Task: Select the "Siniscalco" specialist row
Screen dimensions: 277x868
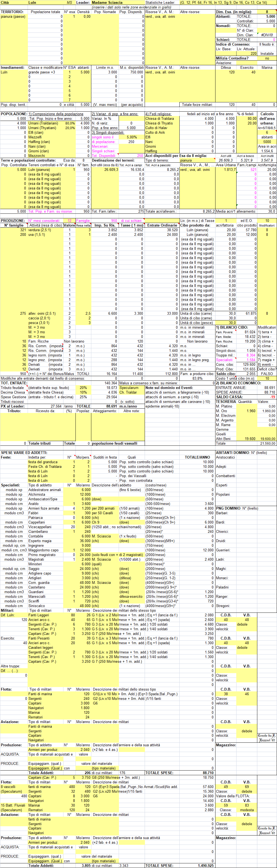Action: [36, 606]
